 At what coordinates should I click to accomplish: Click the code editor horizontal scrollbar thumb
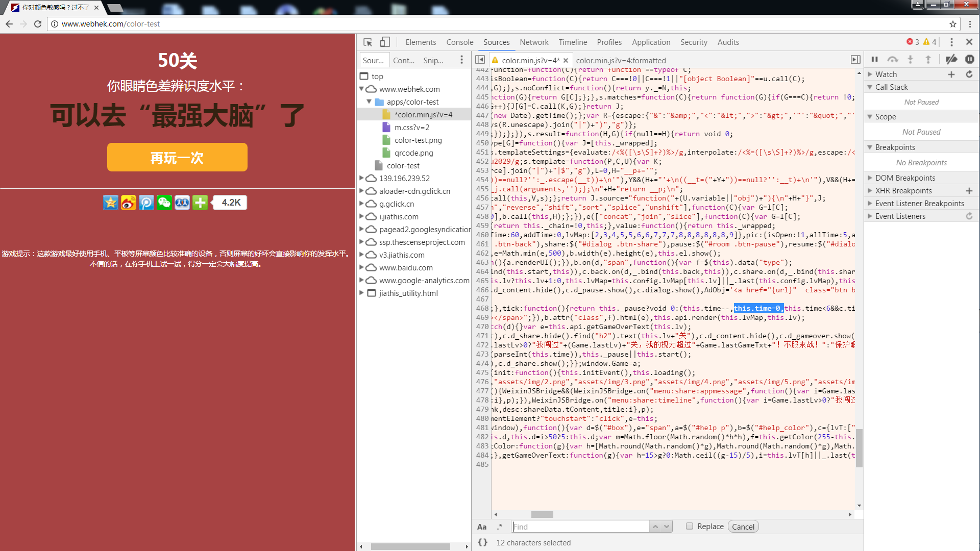pyautogui.click(x=542, y=514)
